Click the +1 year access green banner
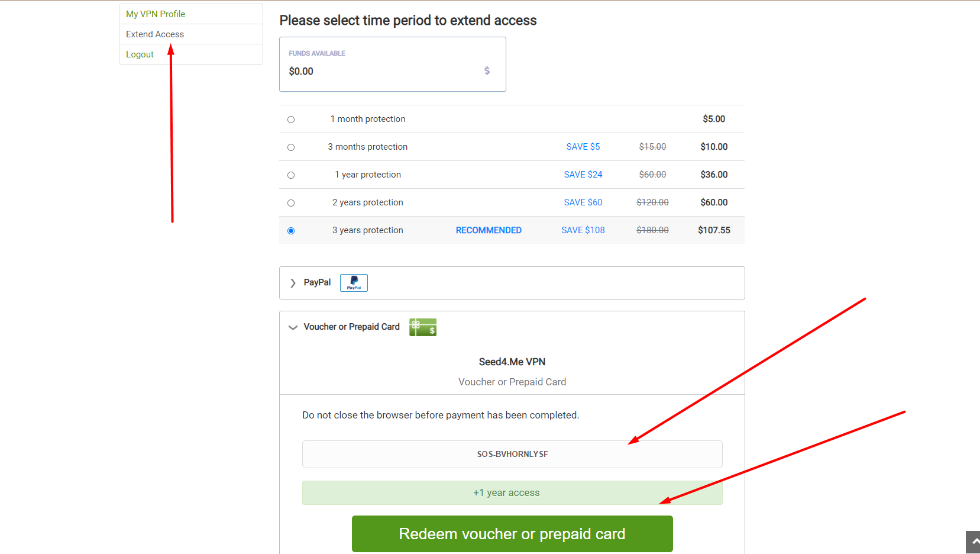The image size is (980, 554). 512,492
